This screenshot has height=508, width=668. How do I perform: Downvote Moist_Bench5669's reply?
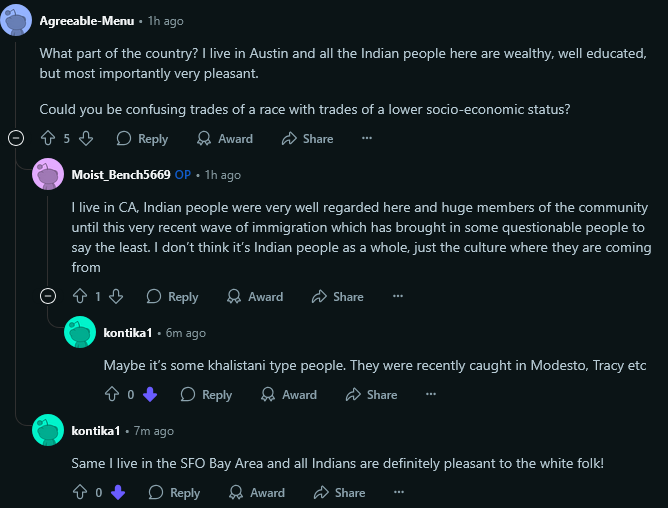coord(116,296)
